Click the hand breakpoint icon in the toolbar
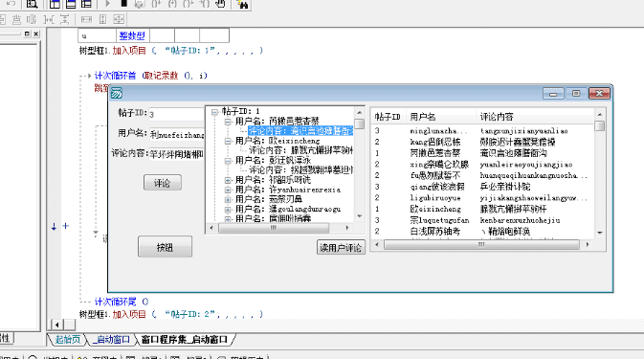 pos(220,4)
